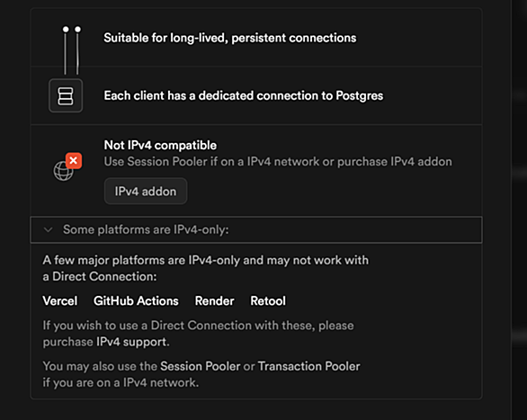
Task: Click the Vercel platform label
Action: (60, 300)
